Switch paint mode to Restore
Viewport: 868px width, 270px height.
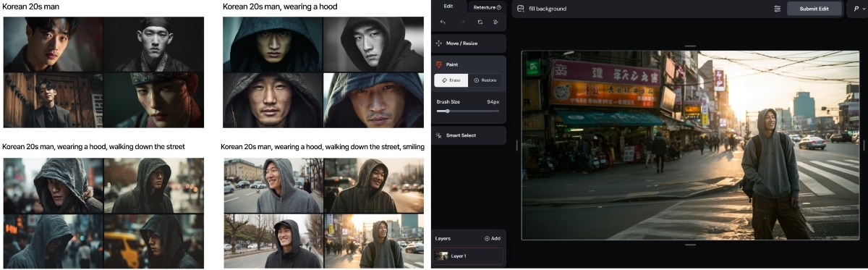pos(485,80)
